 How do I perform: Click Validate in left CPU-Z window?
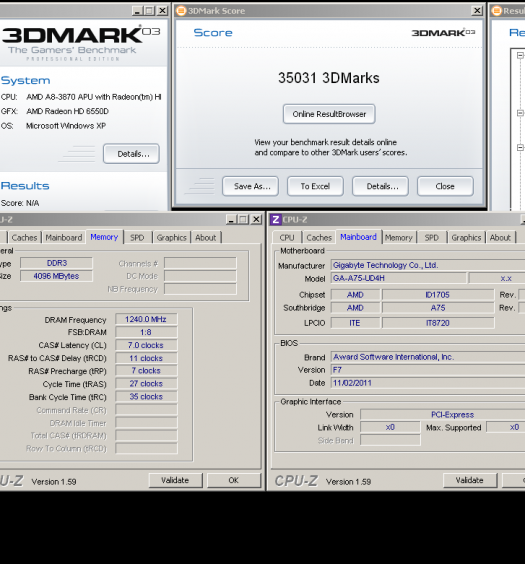tap(175, 481)
